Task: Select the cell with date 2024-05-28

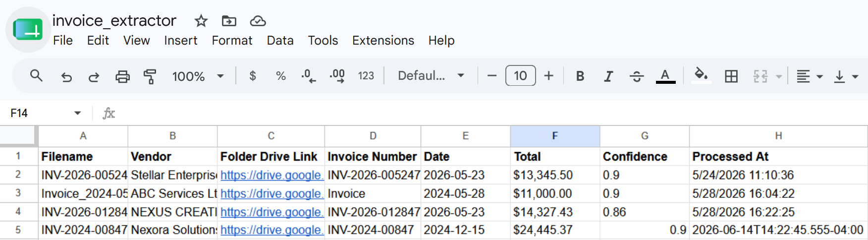Action: (466, 193)
